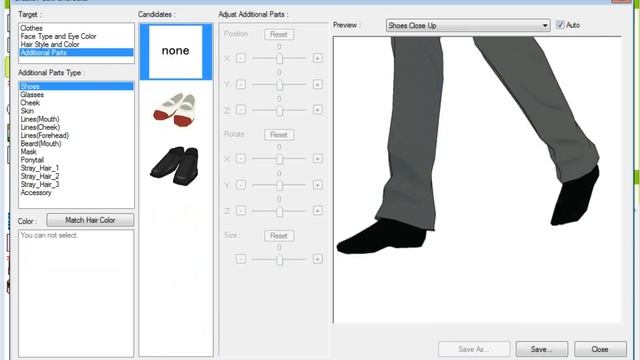This screenshot has width=640, height=360.
Task: Increase Position Y with plus button
Action: (318, 84)
